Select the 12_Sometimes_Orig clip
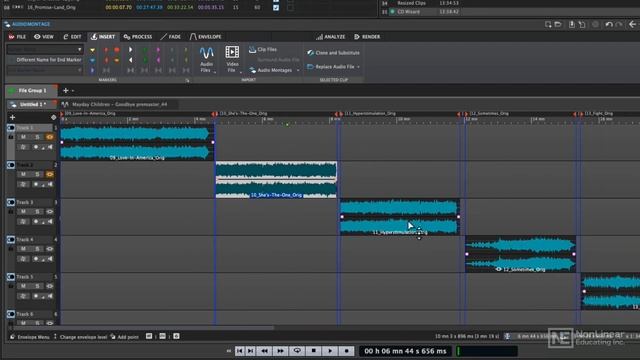The height and width of the screenshot is (360, 640). [x=520, y=254]
